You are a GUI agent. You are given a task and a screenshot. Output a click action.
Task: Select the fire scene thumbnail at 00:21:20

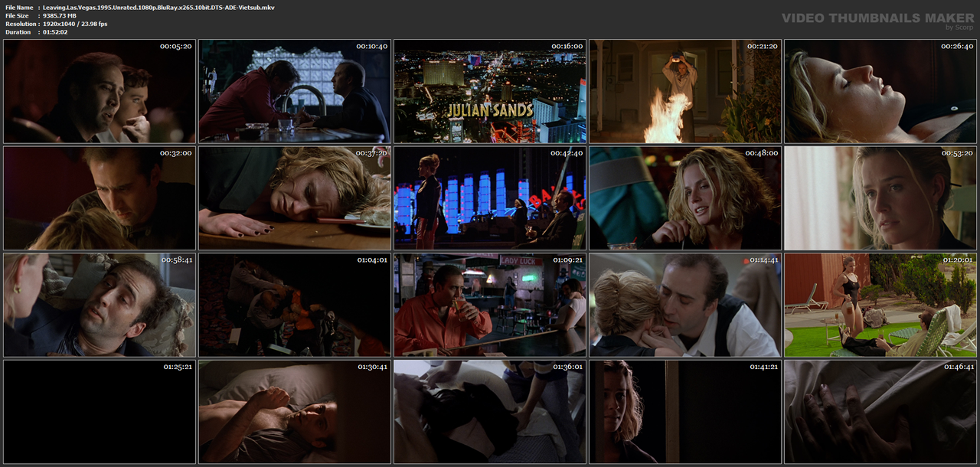click(685, 92)
